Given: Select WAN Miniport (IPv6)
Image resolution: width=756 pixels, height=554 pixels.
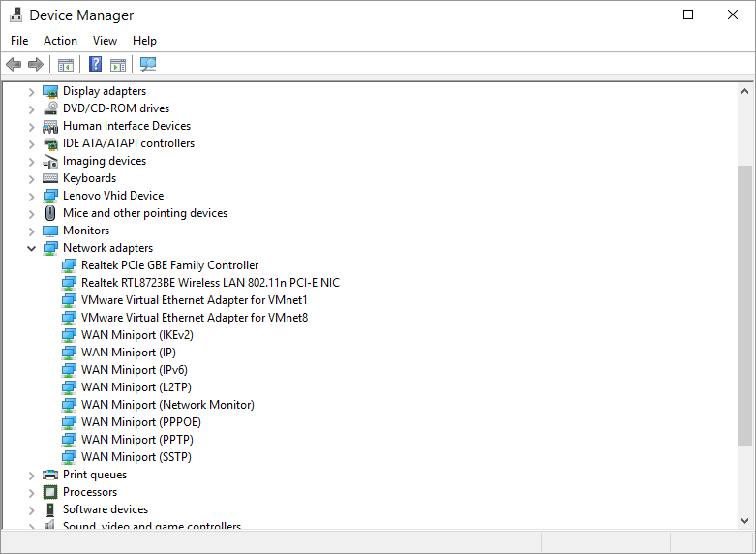Looking at the screenshot, I should point(135,370).
